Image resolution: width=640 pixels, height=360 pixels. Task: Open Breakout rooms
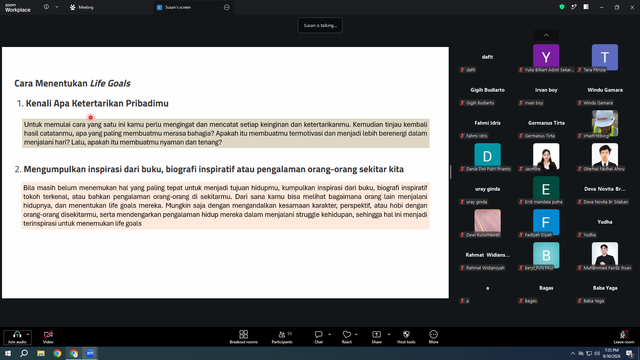pyautogui.click(x=243, y=337)
